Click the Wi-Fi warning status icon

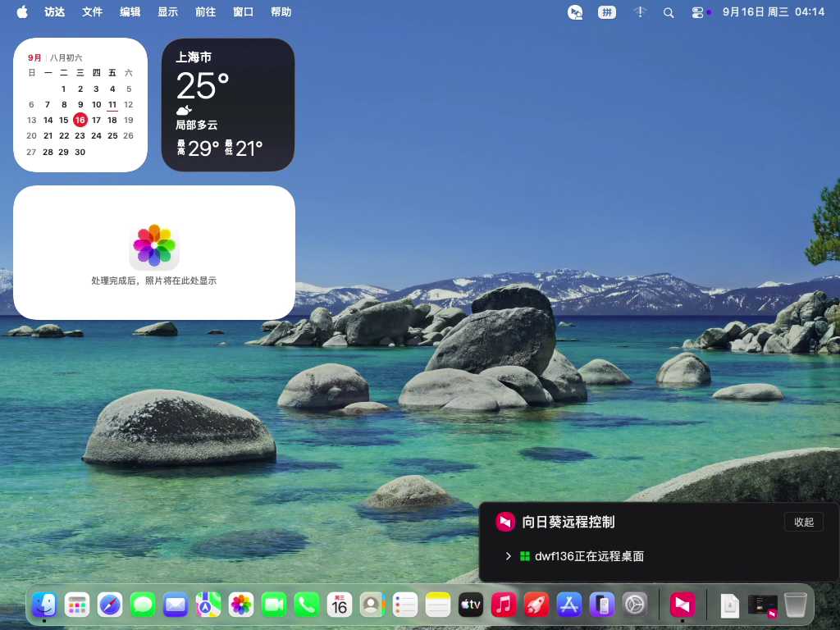pyautogui.click(x=640, y=12)
